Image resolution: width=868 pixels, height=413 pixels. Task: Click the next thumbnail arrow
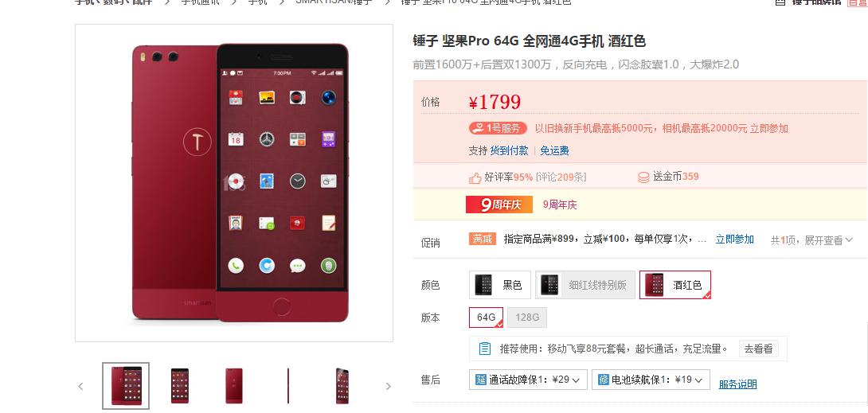[388, 386]
